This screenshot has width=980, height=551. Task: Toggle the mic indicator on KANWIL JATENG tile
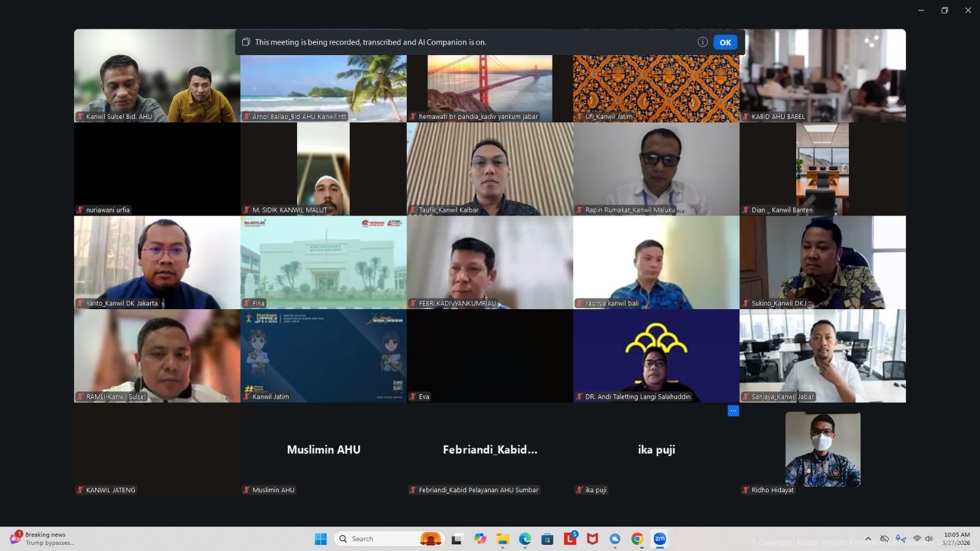point(79,489)
